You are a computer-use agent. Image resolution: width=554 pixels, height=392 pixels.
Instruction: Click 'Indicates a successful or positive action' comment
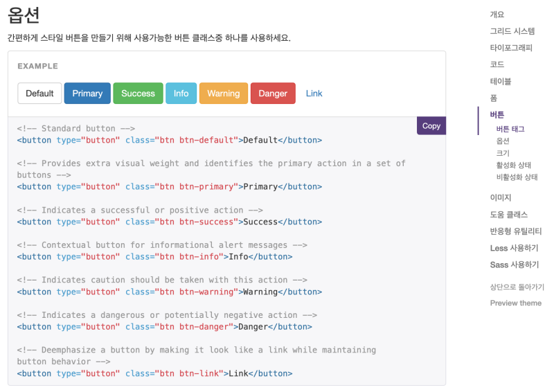140,210
